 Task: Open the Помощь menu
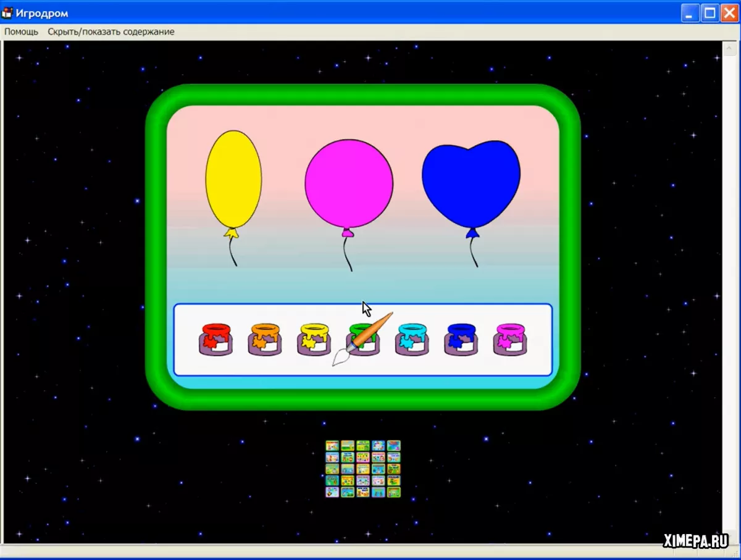click(x=22, y=31)
